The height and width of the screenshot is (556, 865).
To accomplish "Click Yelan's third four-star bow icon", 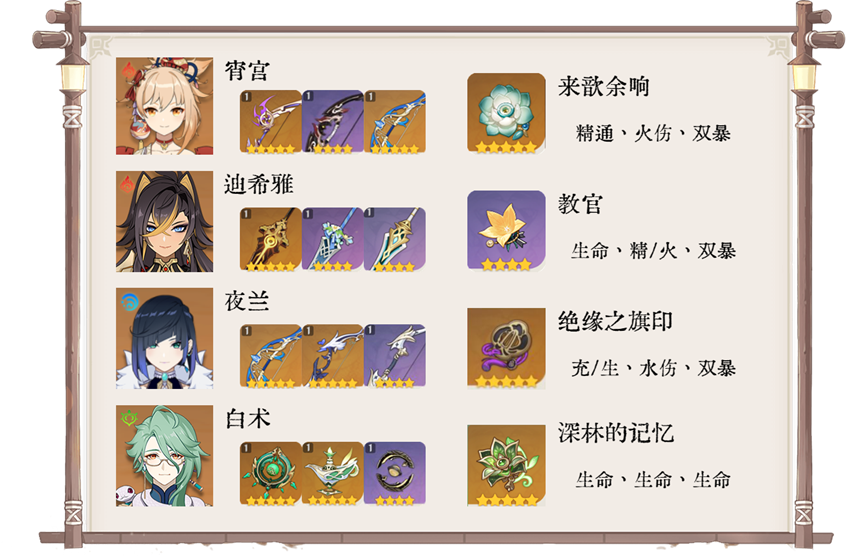I will pyautogui.click(x=395, y=356).
